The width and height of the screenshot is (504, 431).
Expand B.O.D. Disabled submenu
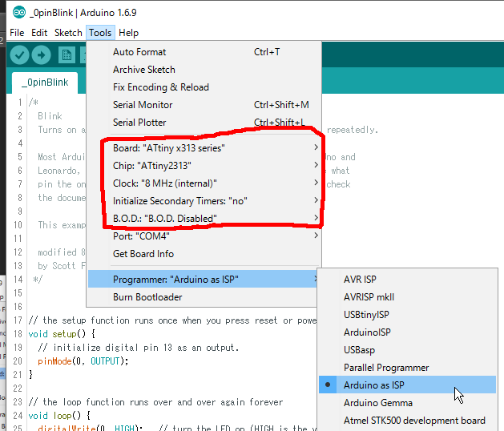point(204,219)
